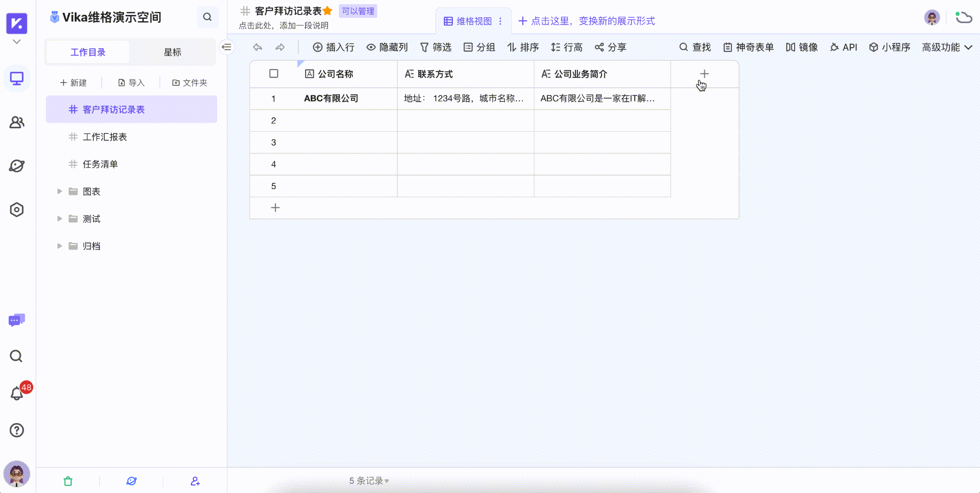Add a new row with the plus below row 5

pos(275,207)
